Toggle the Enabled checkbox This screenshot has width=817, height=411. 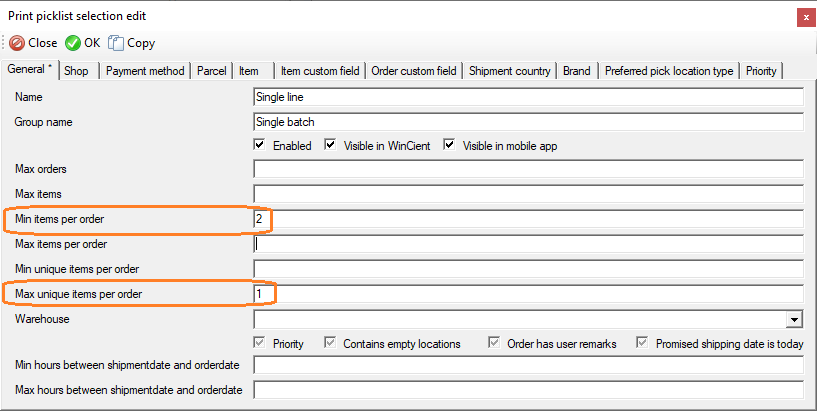(259, 145)
